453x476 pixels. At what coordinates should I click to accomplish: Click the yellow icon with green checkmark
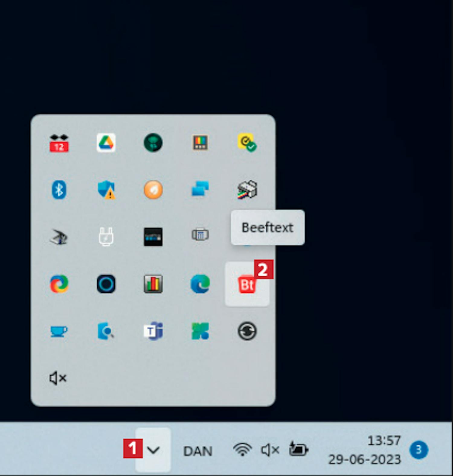click(247, 143)
